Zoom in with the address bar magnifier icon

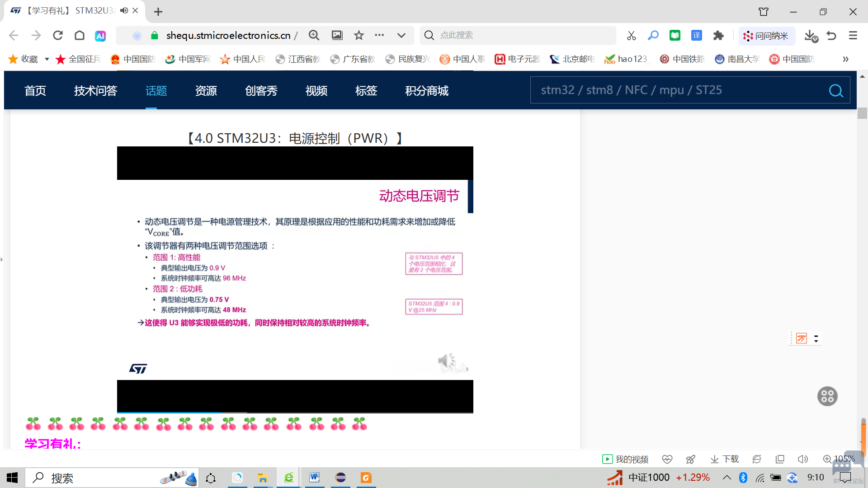[314, 35]
